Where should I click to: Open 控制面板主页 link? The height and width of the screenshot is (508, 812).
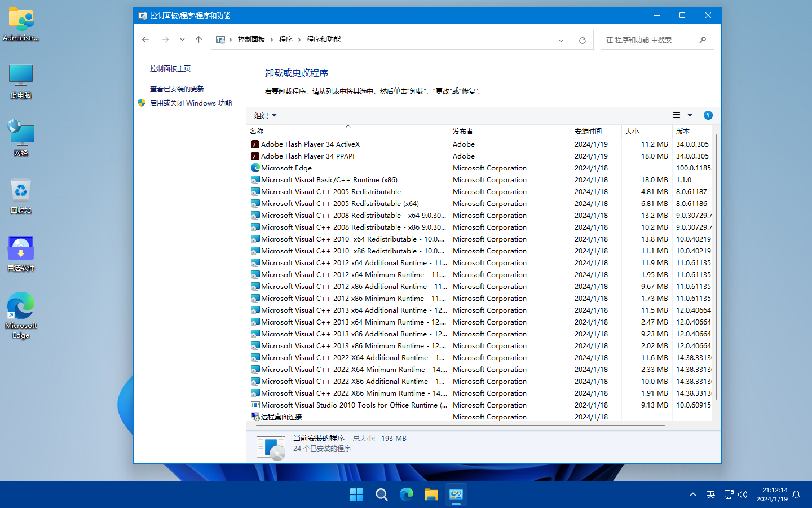tap(170, 68)
